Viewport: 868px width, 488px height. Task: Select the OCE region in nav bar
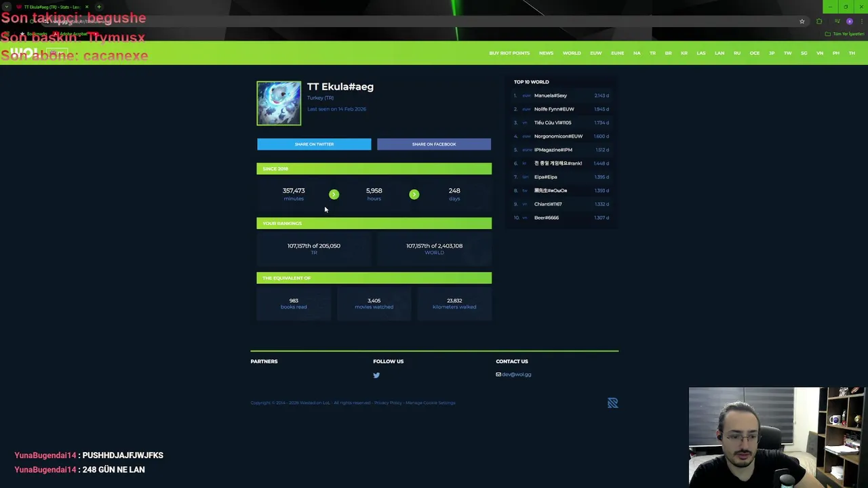[755, 53]
